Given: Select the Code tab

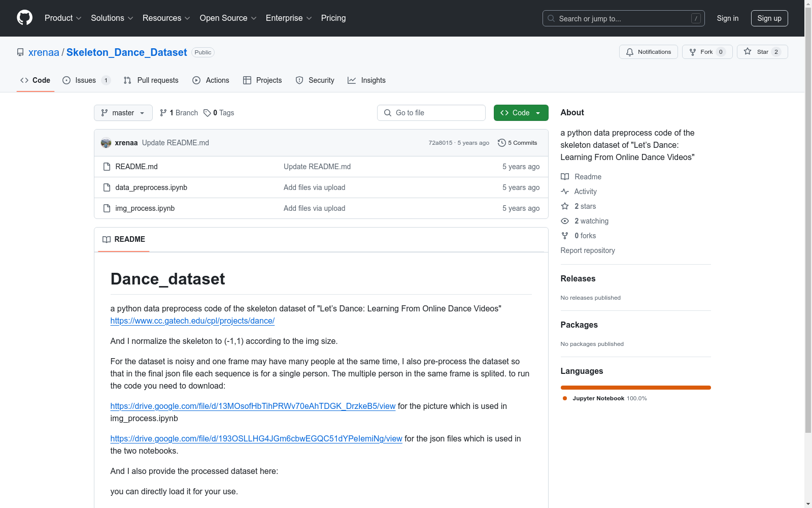Looking at the screenshot, I should tap(36, 80).
